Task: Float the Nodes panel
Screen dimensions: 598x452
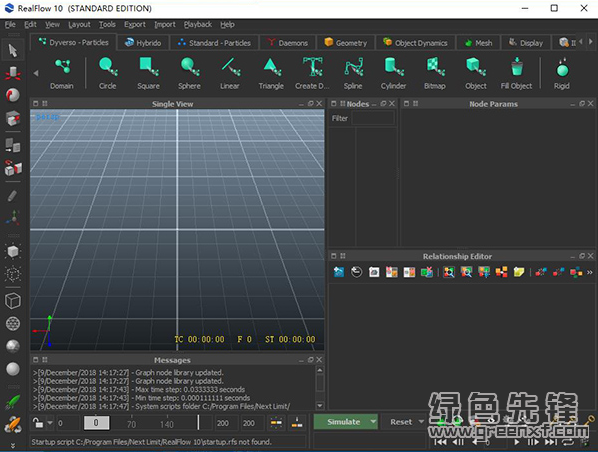Action: pyautogui.click(x=383, y=104)
